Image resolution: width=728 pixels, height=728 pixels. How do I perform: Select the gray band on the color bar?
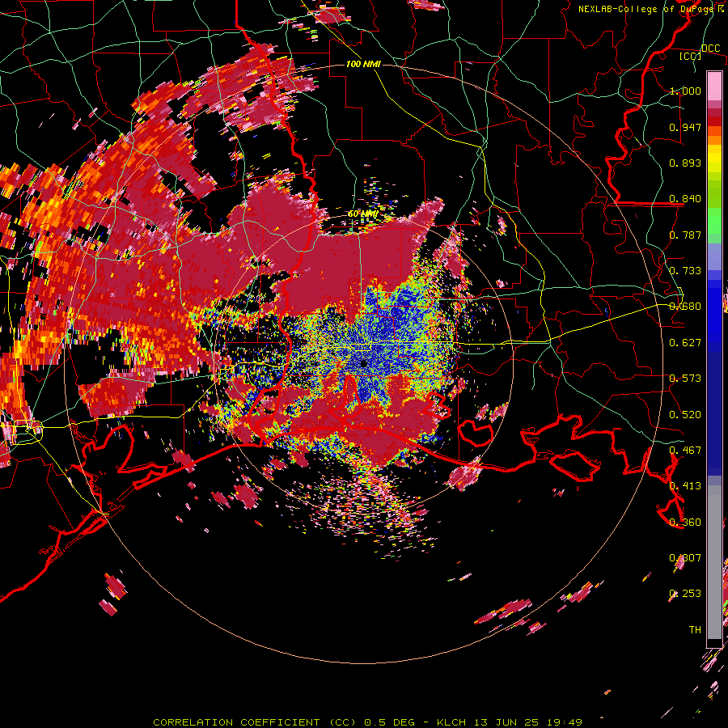point(714,562)
